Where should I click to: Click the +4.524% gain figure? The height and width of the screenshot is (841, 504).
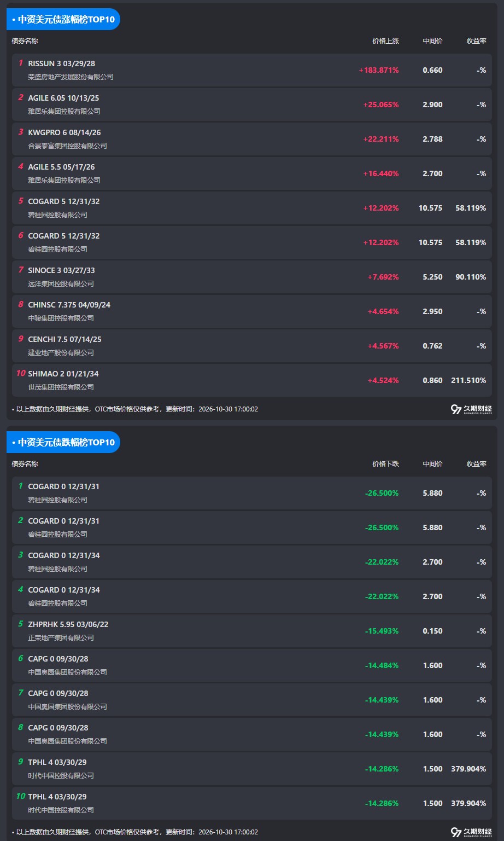pos(383,380)
